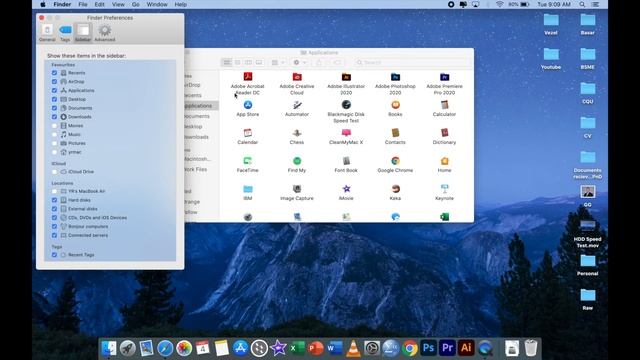This screenshot has height=360, width=640.
Task: Select the Font Book application icon
Action: pos(346,161)
